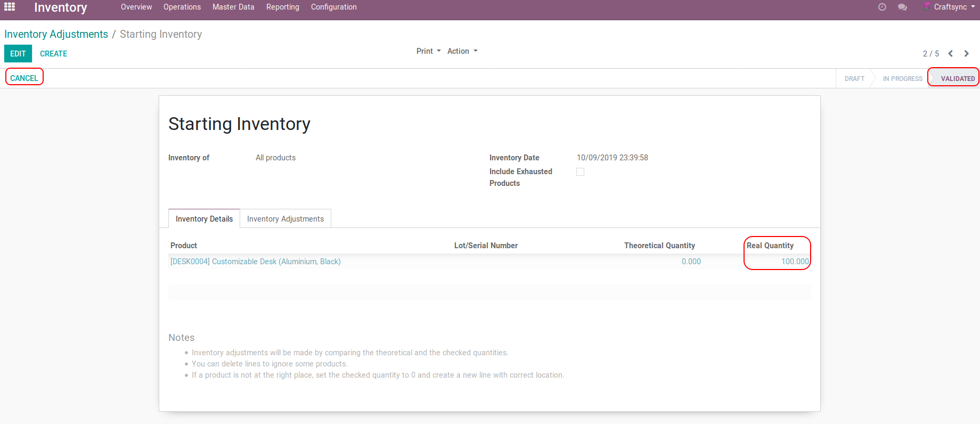The height and width of the screenshot is (424, 980).
Task: Click the Edit button
Action: coord(18,53)
